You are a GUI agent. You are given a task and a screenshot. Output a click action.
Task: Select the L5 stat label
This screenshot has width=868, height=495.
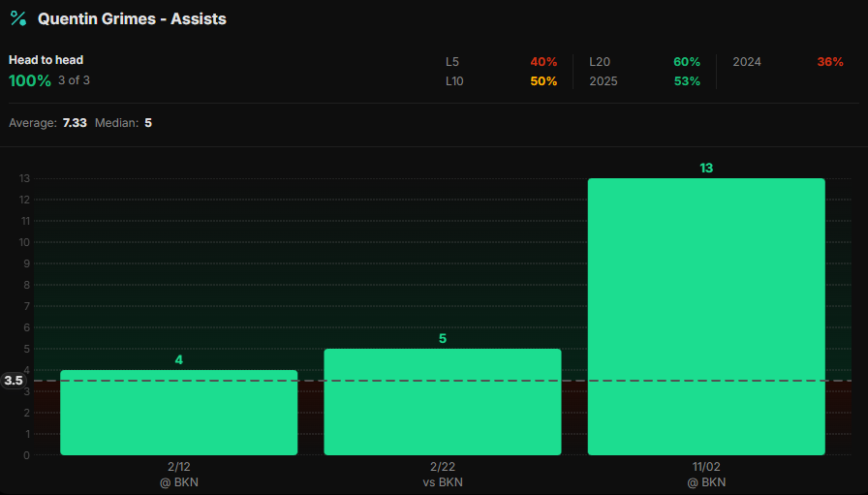452,62
